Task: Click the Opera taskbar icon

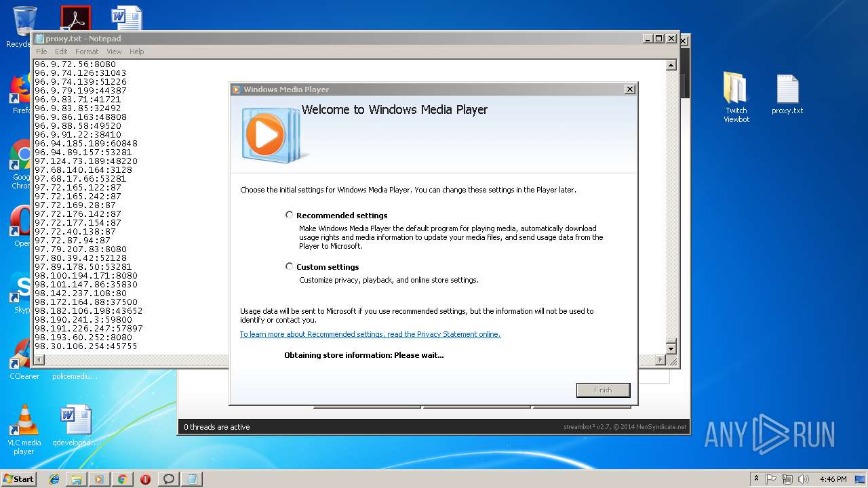Action: 145,479
